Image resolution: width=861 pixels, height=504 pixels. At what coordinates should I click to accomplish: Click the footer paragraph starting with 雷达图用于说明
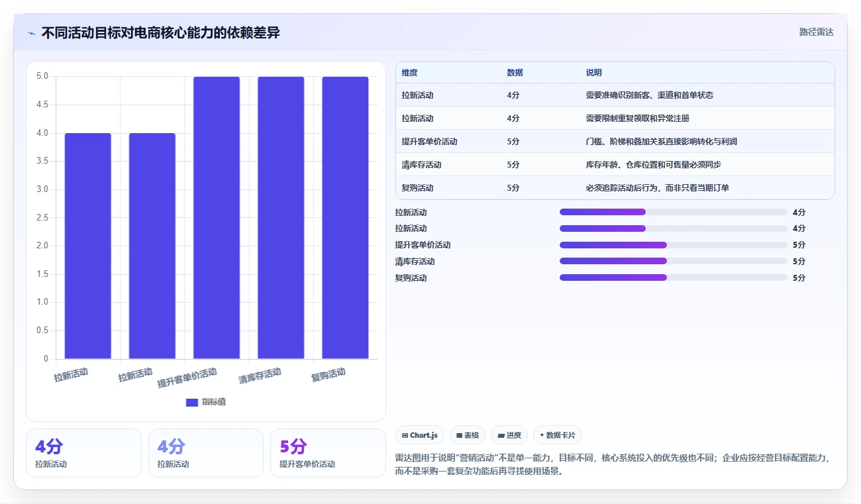[x=612, y=465]
